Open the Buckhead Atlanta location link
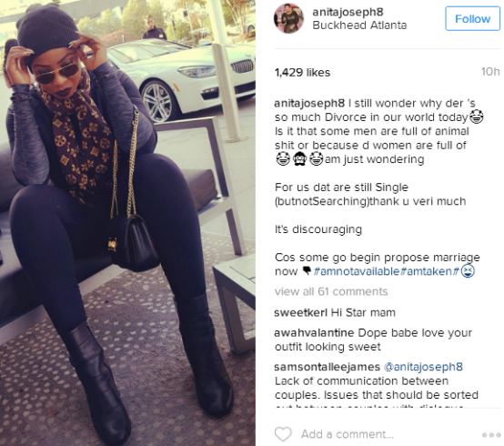The height and width of the screenshot is (446, 504). 359,25
